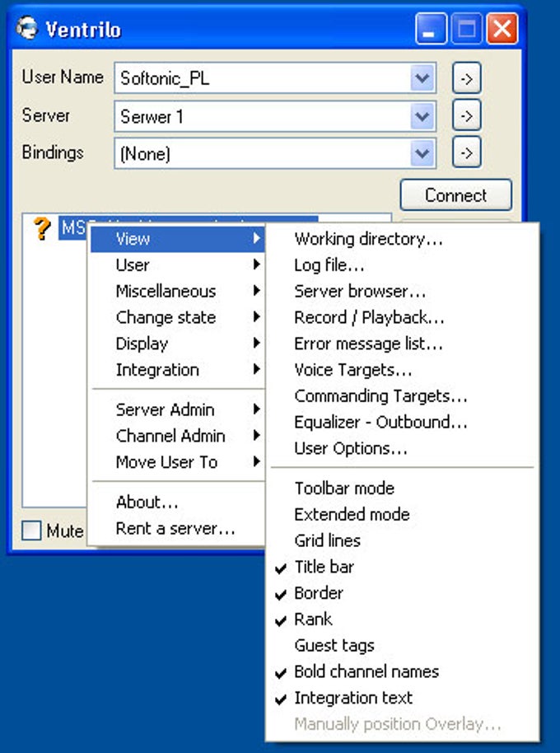Open Voice Targets...
Screen dimensions: 560x753
402,369
